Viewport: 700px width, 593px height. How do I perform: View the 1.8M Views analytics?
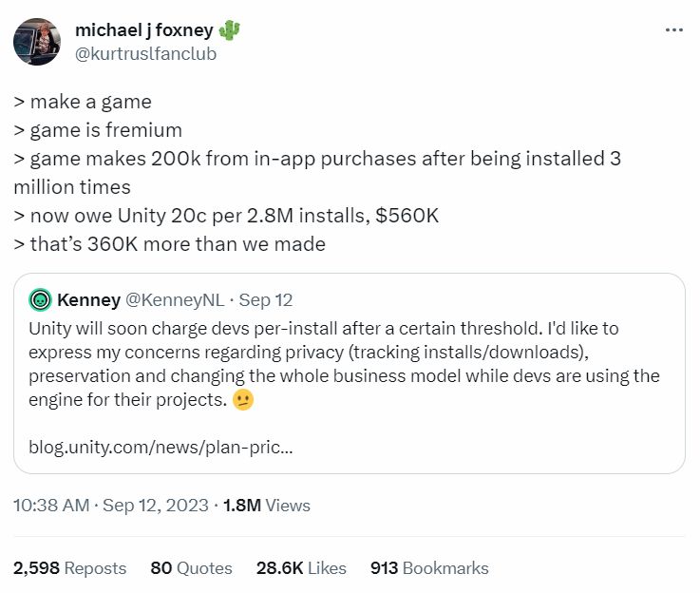pyautogui.click(x=267, y=505)
